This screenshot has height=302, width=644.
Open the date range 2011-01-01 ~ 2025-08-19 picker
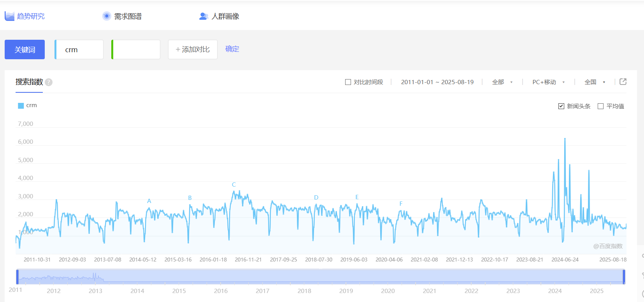[x=437, y=82]
